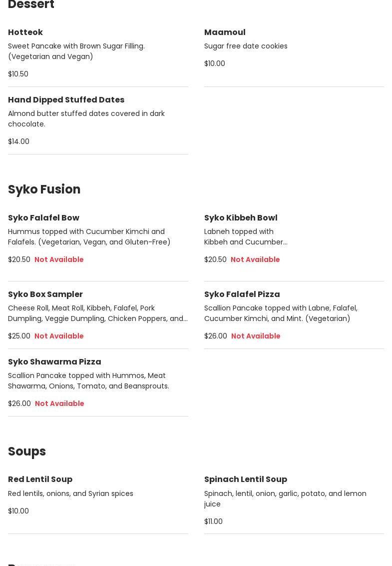The height and width of the screenshot is (566, 392).
Task: Click the Hotteok description text
Action: click(x=76, y=51)
